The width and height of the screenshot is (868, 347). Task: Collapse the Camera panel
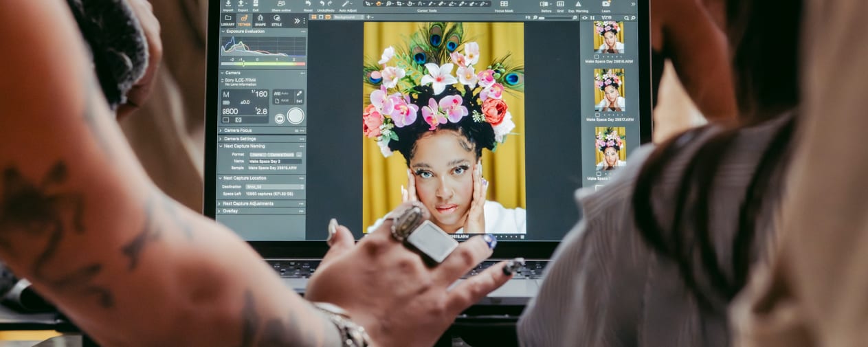223,73
